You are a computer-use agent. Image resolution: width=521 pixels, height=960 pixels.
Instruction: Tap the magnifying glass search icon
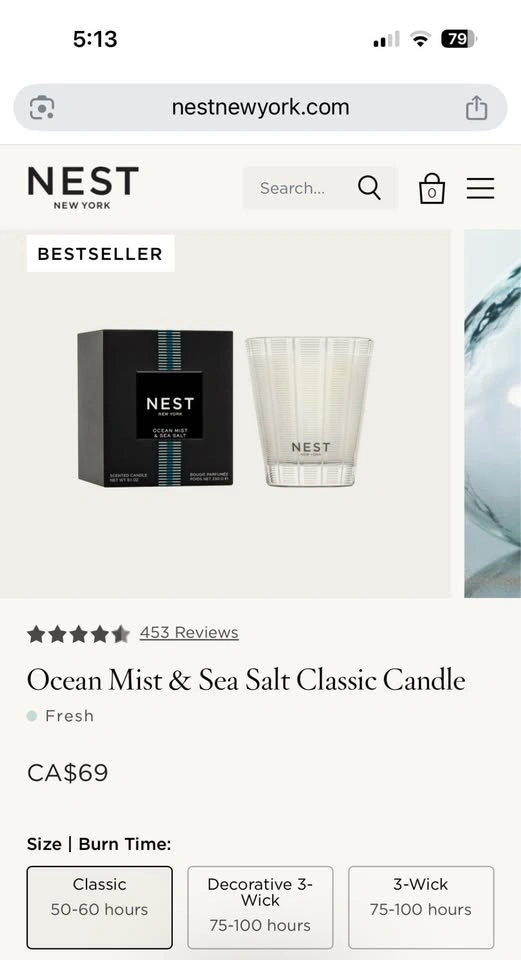click(x=369, y=188)
